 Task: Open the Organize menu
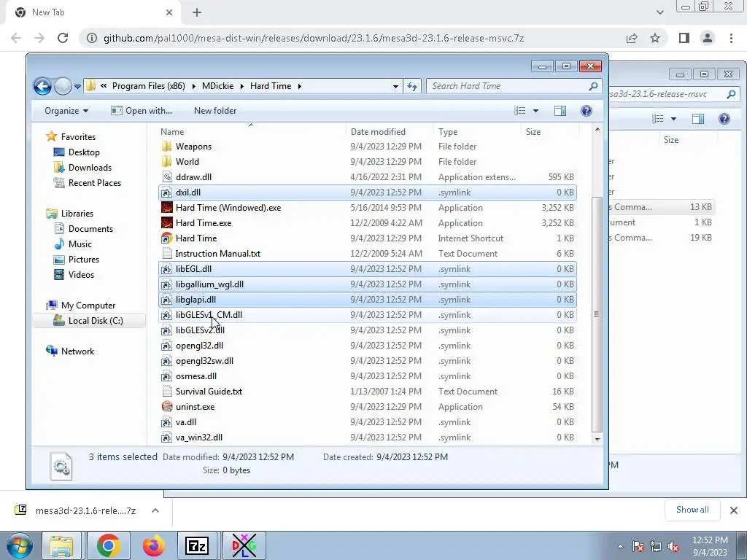click(66, 111)
